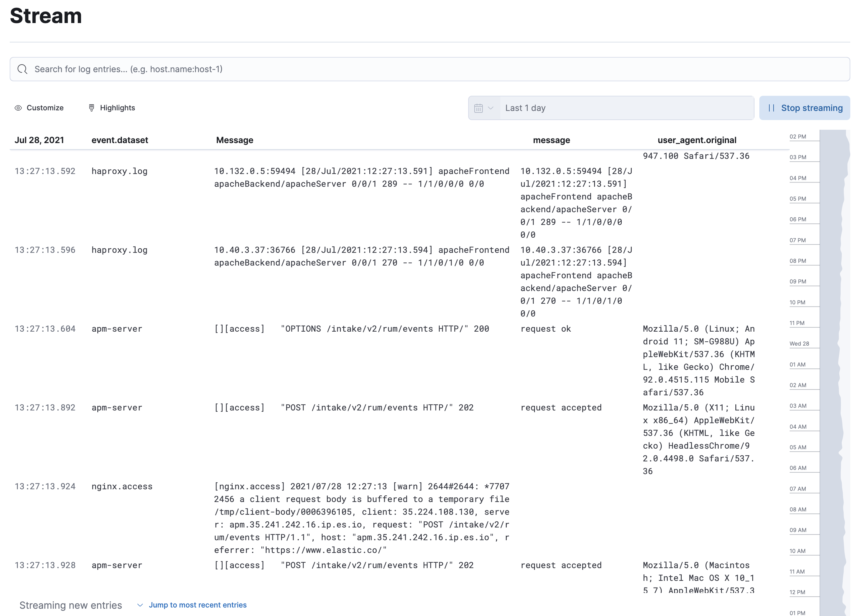This screenshot has width=860, height=616.
Task: Expand the chevron beside Jump to most recent entries
Action: coord(140,605)
